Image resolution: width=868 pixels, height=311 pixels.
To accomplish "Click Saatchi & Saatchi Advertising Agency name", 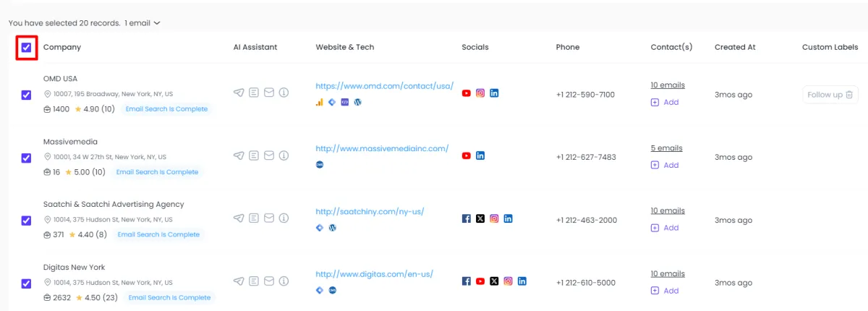I will click(114, 205).
